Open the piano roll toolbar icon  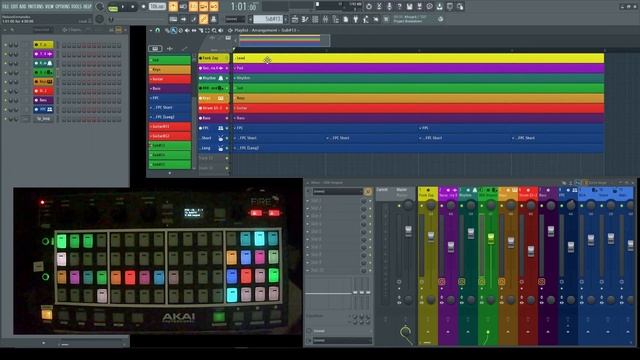pos(305,19)
